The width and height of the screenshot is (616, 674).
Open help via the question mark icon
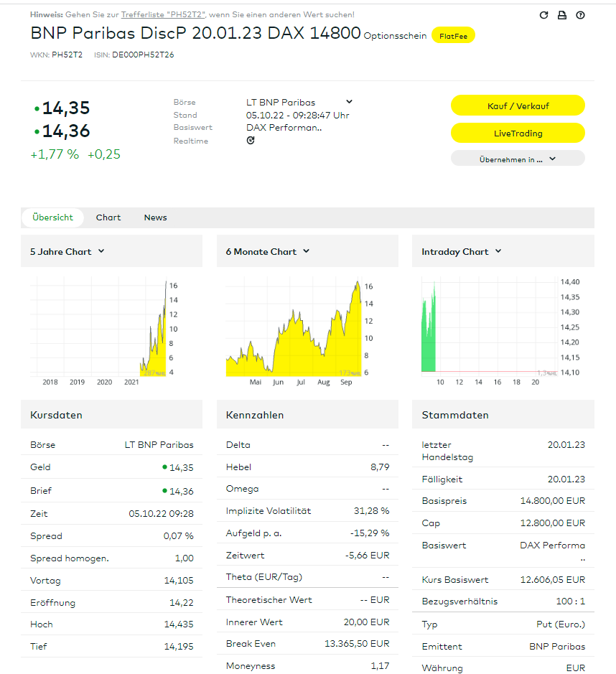coord(581,15)
